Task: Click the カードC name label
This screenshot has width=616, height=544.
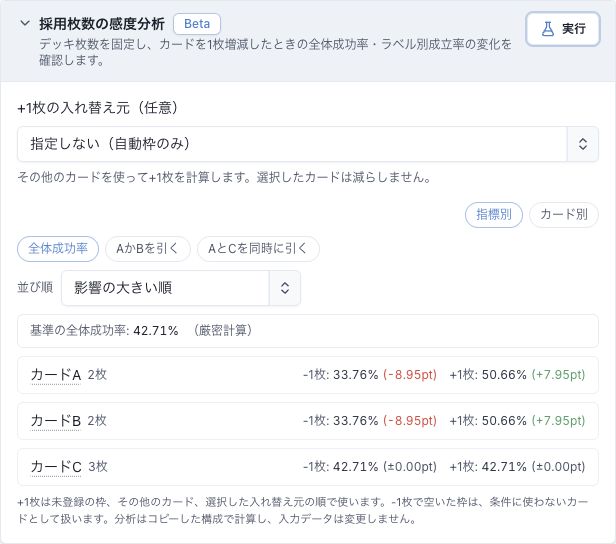Action: click(x=56, y=467)
